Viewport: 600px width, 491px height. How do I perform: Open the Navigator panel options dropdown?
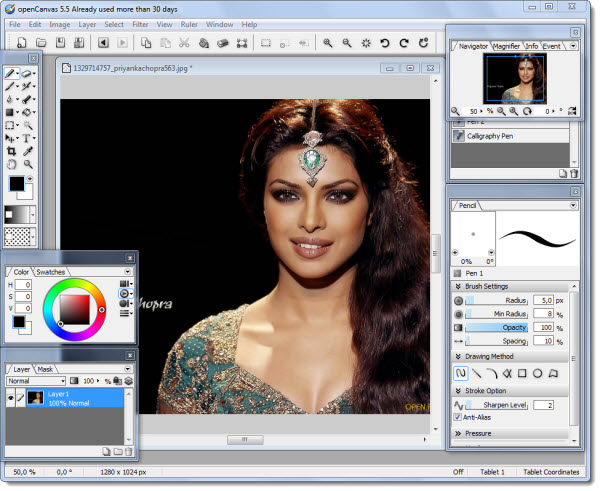tap(573, 46)
